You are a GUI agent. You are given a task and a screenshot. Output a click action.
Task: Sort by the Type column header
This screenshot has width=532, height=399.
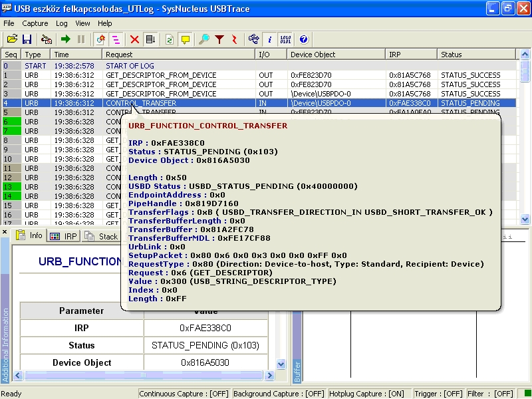(x=36, y=55)
